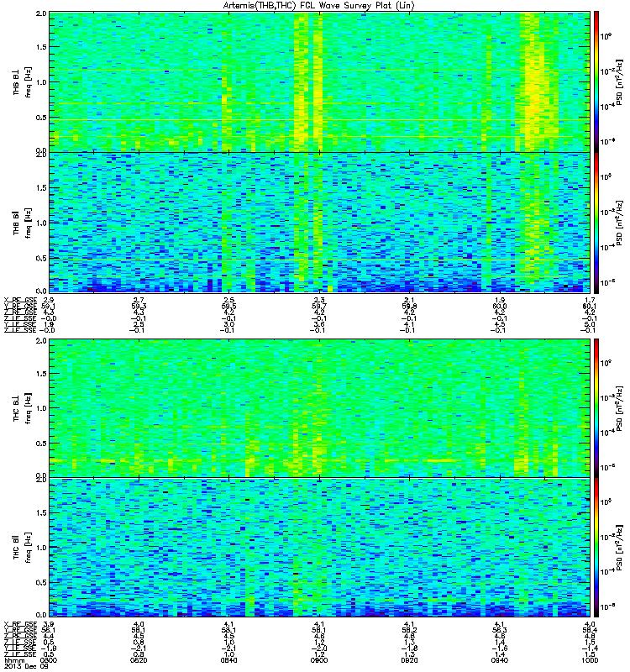Image resolution: width=630 pixels, height=672 pixels.
Task: Click the 1.5 frequency tick of the THC B∥ panel
Action: (x=41, y=512)
